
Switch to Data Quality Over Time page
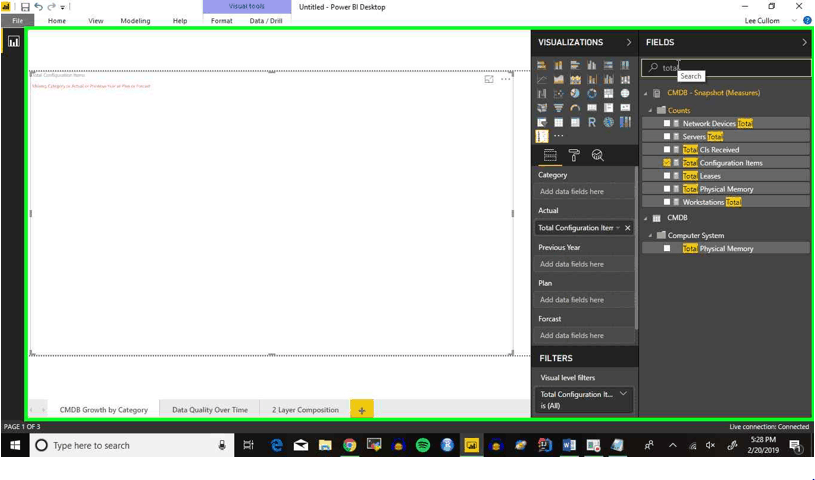click(x=209, y=409)
